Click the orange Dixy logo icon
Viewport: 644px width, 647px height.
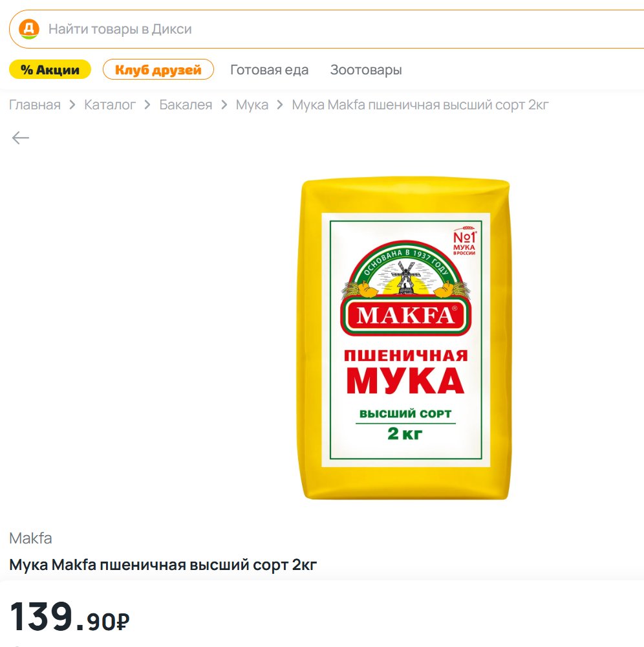[x=29, y=29]
